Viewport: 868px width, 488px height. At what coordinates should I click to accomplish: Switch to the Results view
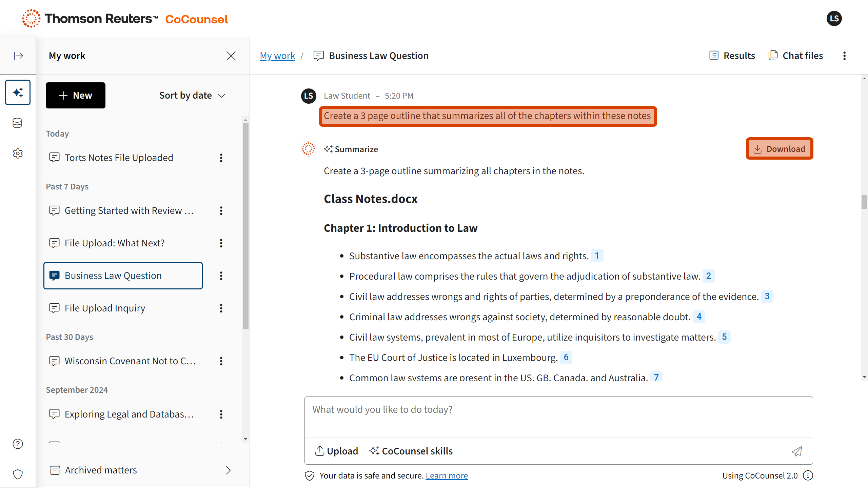coord(732,56)
